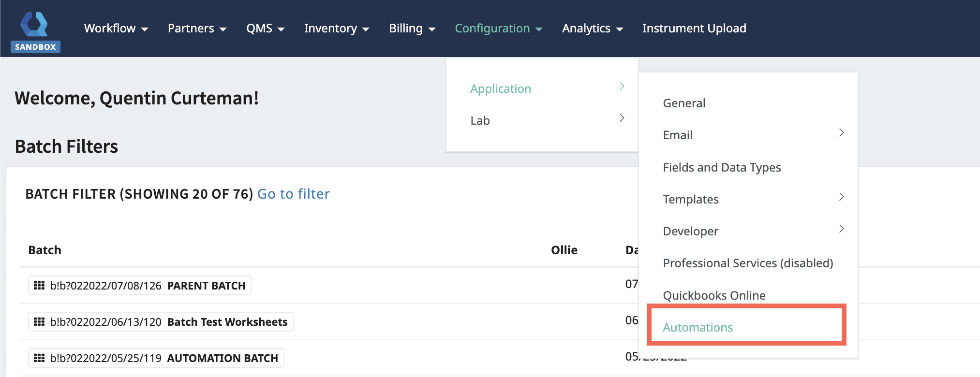Select Quickbooks Online menu entry
980x377 pixels.
click(714, 295)
